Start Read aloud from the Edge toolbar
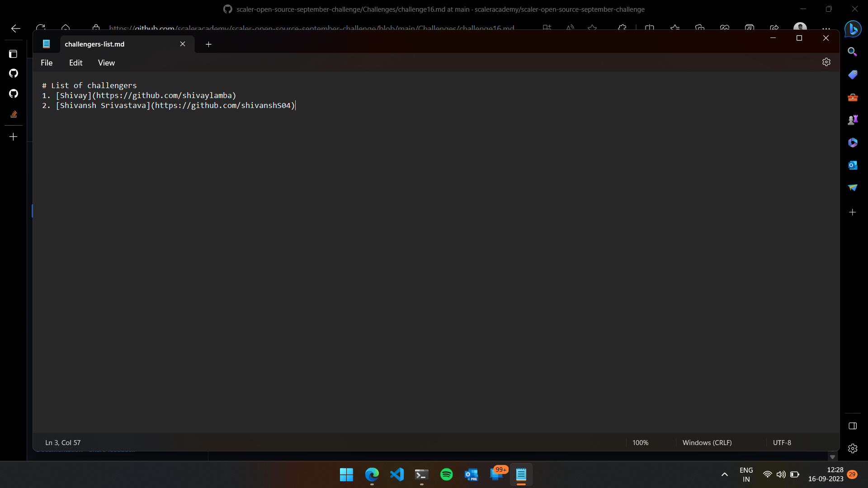The width and height of the screenshot is (868, 488). click(570, 28)
